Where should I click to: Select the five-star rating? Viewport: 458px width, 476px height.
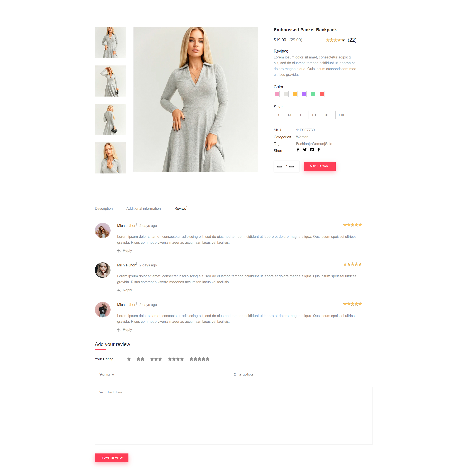[x=199, y=359]
